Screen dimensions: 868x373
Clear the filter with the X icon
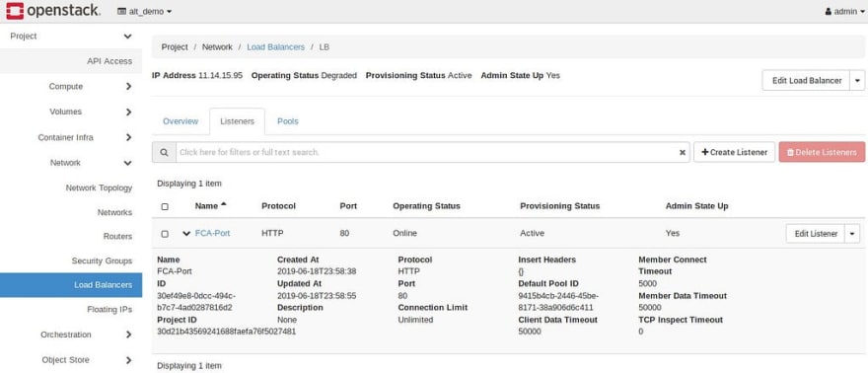[682, 152]
